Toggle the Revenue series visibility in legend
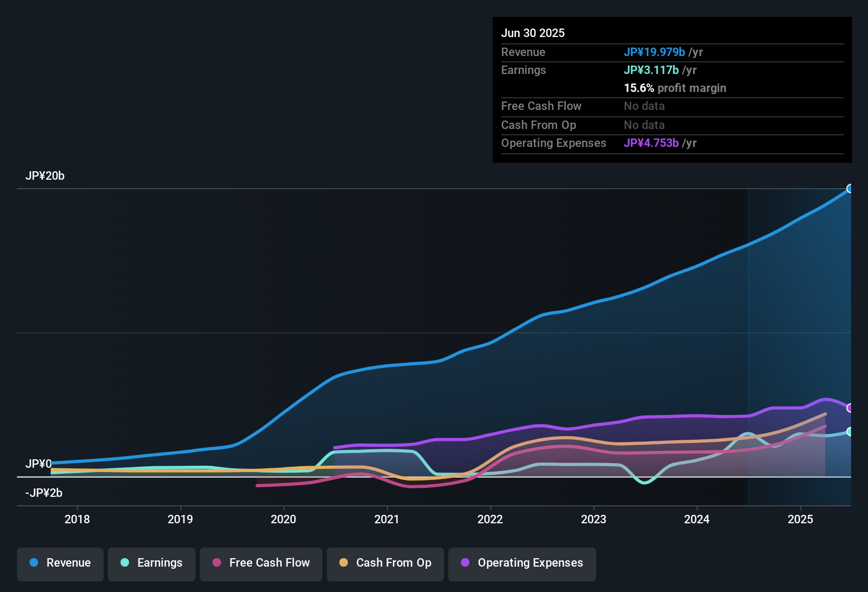Viewport: 868px width, 592px height. coord(60,563)
